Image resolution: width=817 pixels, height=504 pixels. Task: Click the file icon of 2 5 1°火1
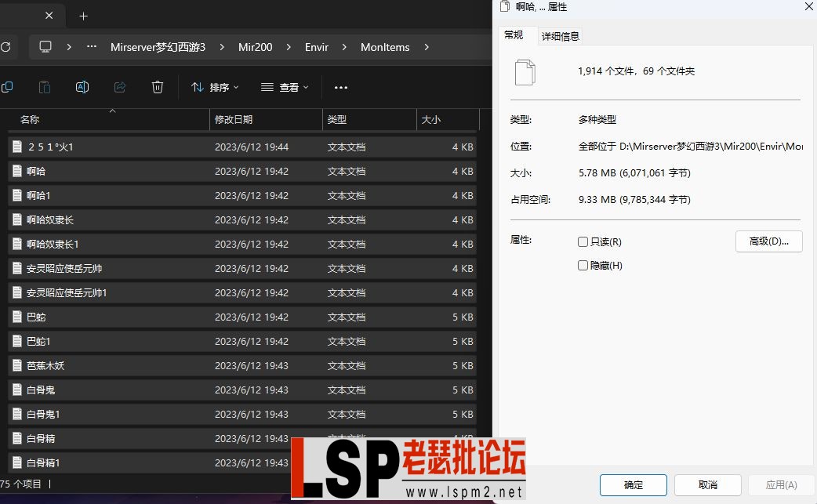tap(17, 147)
